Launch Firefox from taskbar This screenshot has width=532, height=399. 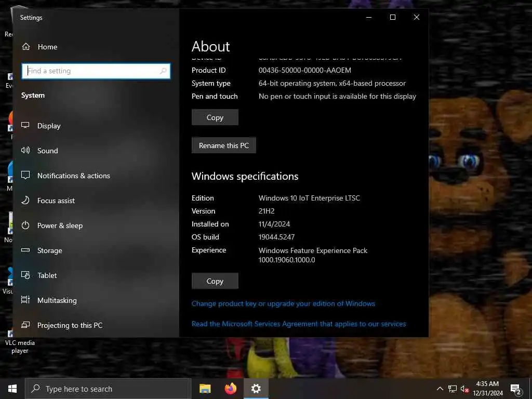pyautogui.click(x=231, y=389)
